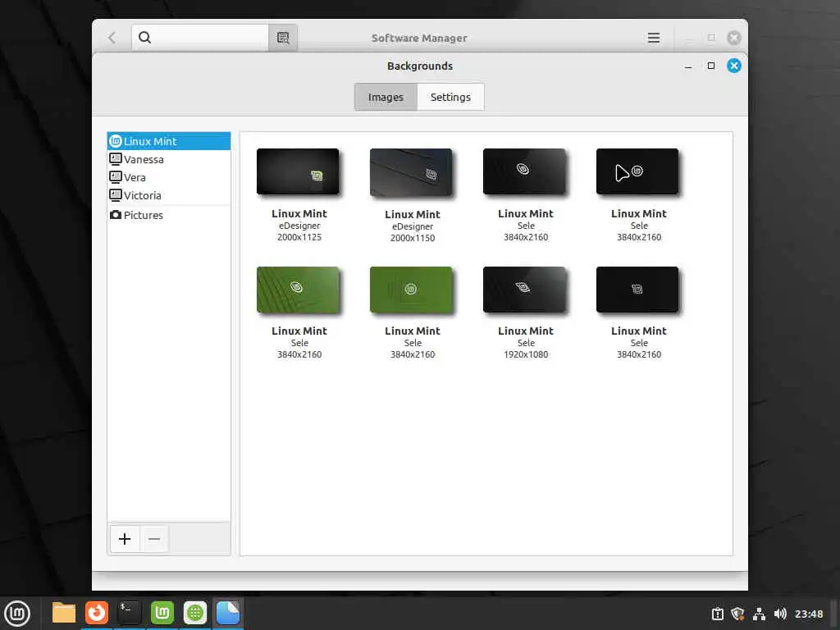This screenshot has height=630, width=840.
Task: Close the Backgrounds window
Action: 734,66
